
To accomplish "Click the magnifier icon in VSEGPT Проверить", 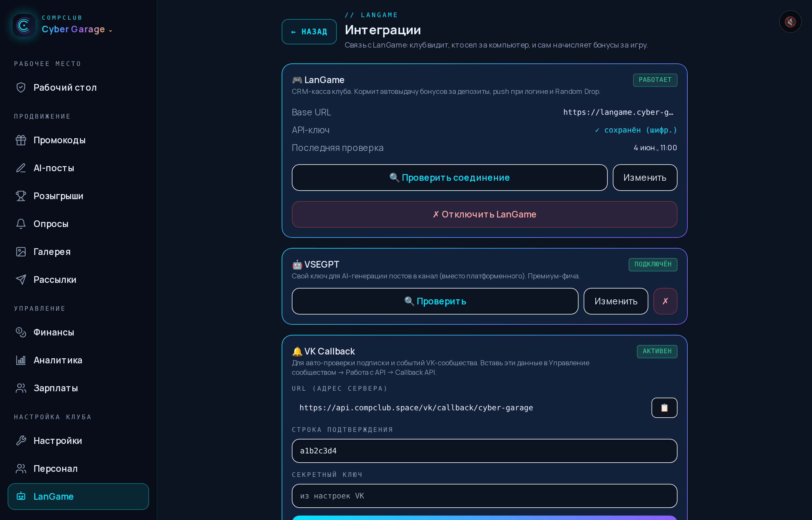I will coord(409,301).
